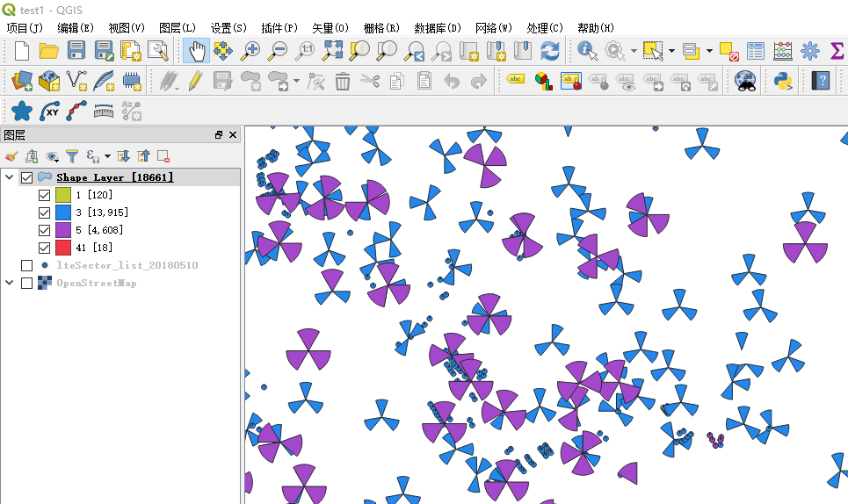Uncheck category 1 [120] checkbox

tap(44, 195)
